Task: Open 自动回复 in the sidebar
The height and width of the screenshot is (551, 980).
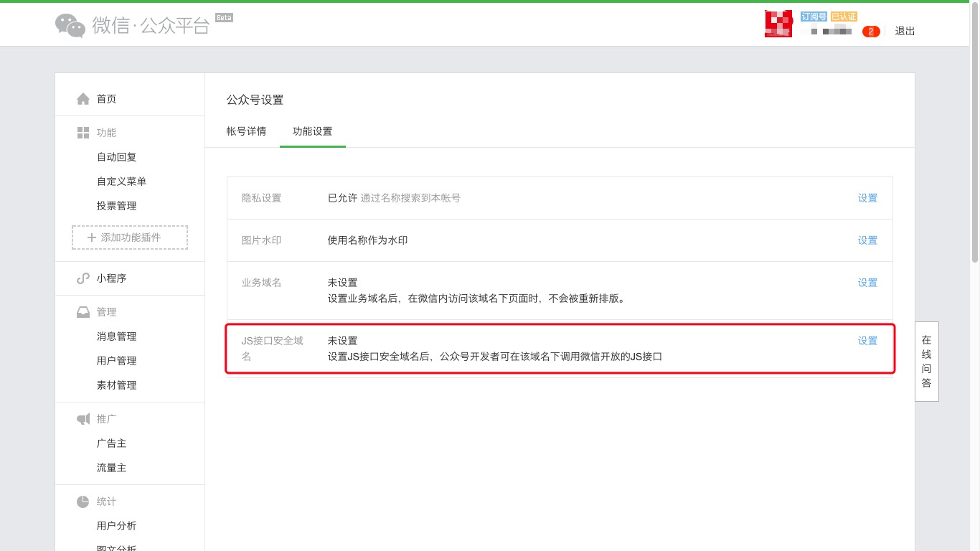Action: (x=117, y=157)
